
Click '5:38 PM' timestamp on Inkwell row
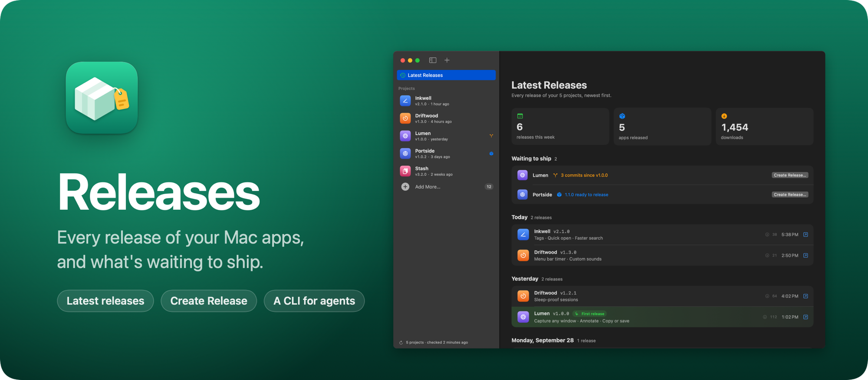tap(790, 235)
